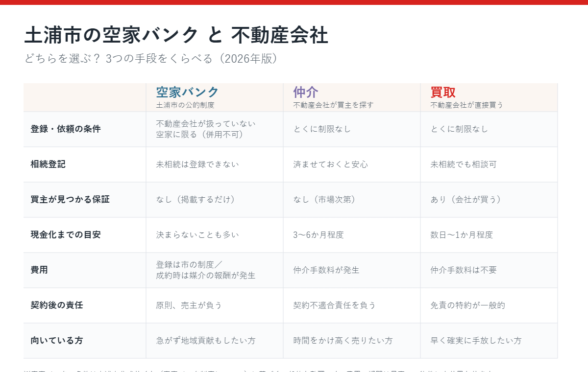Click the cell '3〜6か月程度'
Screen dimensions: 588x372
318,235
